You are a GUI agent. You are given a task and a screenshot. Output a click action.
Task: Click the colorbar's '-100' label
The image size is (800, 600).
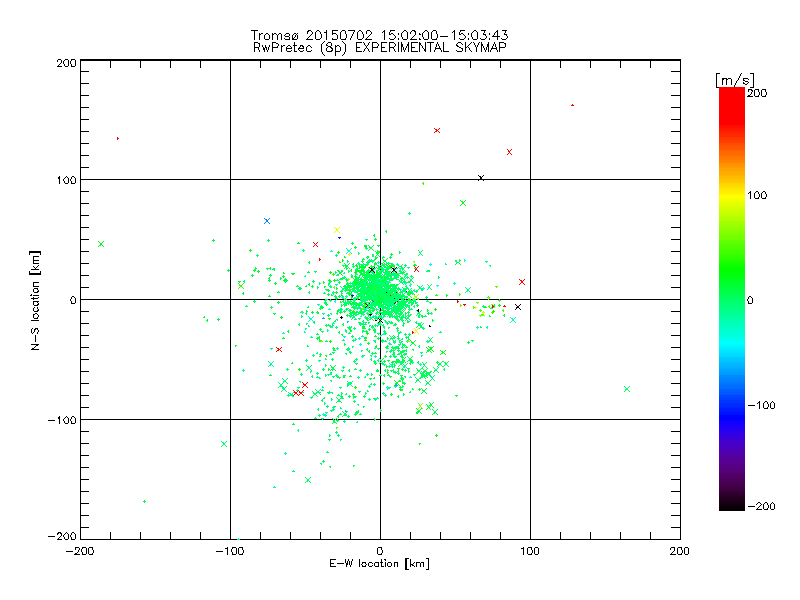pyautogui.click(x=761, y=406)
